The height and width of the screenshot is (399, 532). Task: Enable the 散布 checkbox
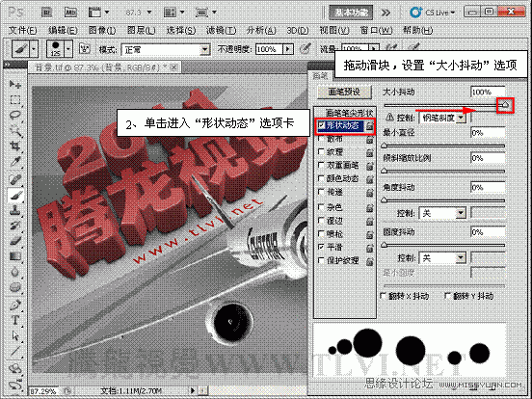coord(321,139)
